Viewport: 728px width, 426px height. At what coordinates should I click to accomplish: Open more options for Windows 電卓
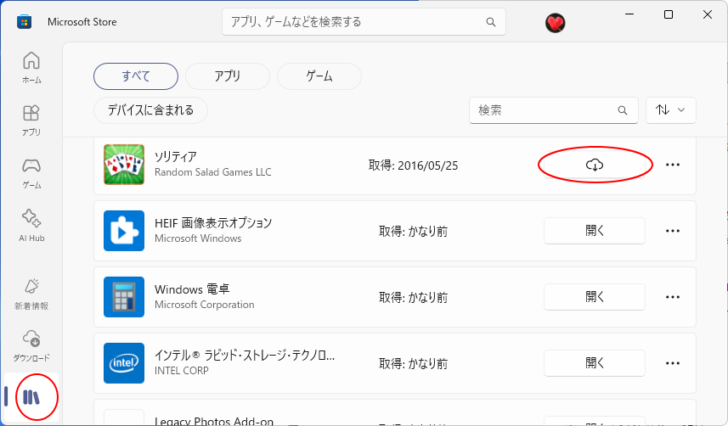673,297
